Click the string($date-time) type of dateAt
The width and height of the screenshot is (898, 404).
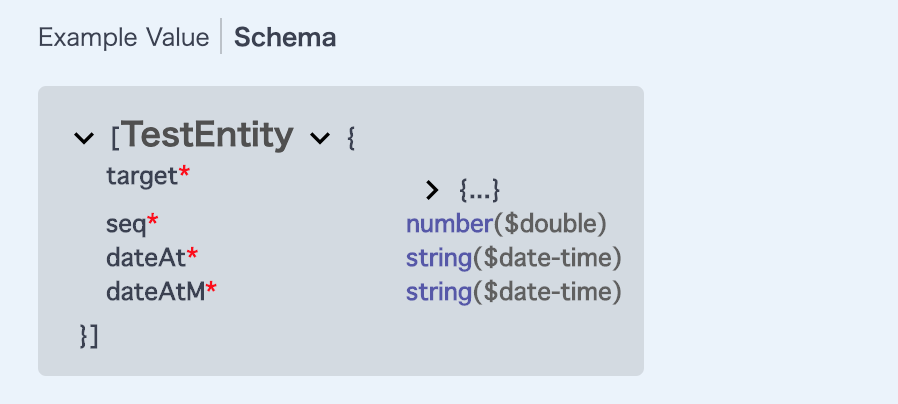pyautogui.click(x=514, y=258)
